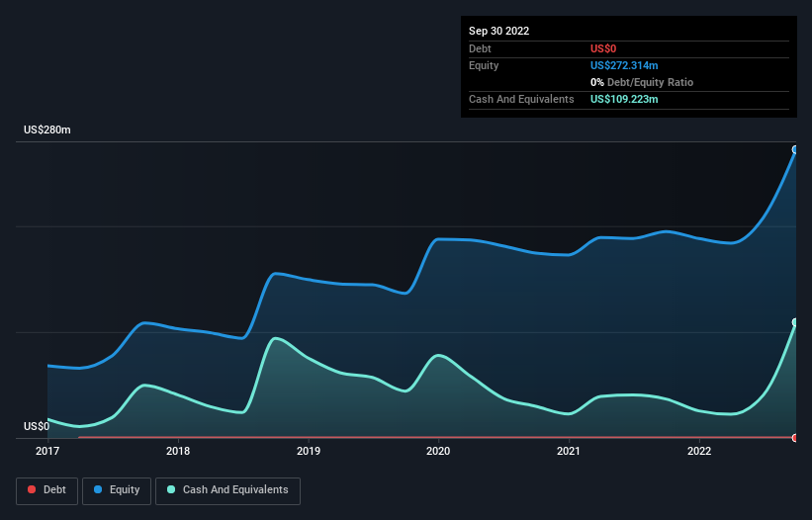Click the 2019 x-axis label
This screenshot has width=812, height=520.
(x=309, y=451)
